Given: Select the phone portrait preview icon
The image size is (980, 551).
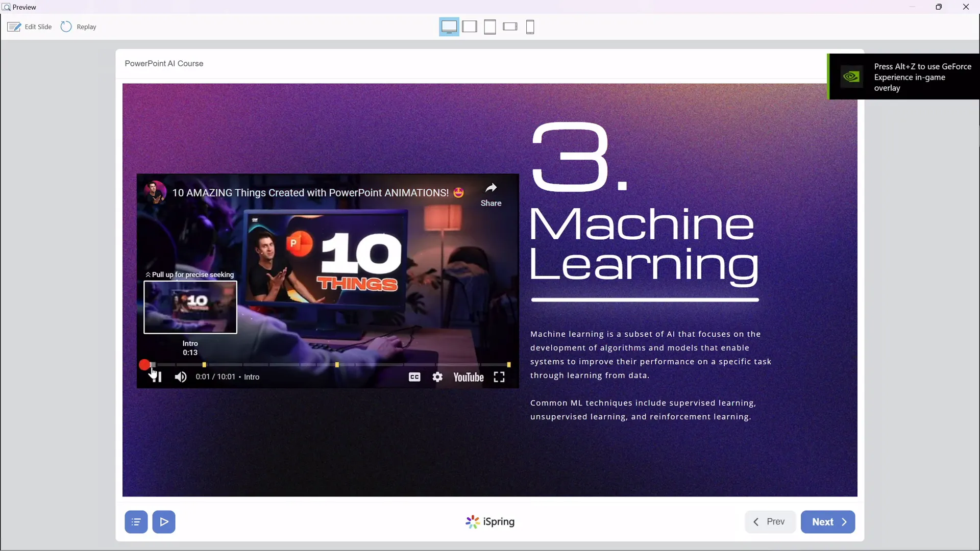Looking at the screenshot, I should pyautogui.click(x=530, y=27).
